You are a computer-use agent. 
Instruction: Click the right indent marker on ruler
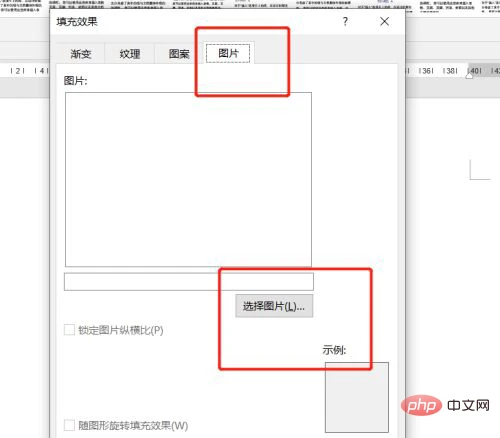click(469, 76)
